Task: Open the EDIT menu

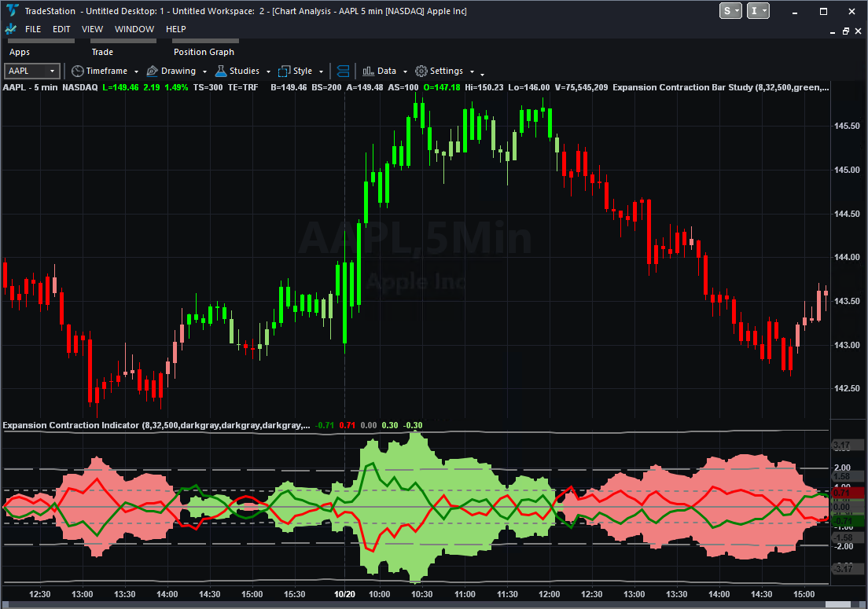Action: coord(61,29)
